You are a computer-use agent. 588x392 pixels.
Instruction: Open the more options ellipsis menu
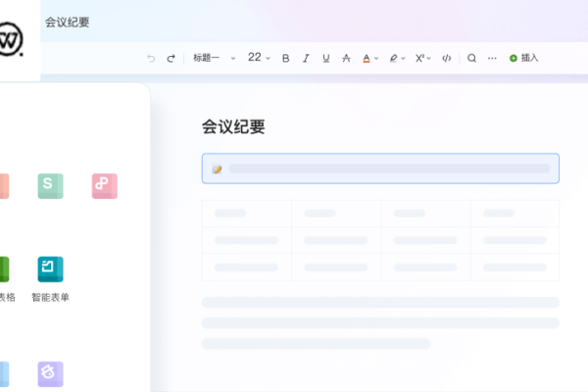tap(492, 58)
